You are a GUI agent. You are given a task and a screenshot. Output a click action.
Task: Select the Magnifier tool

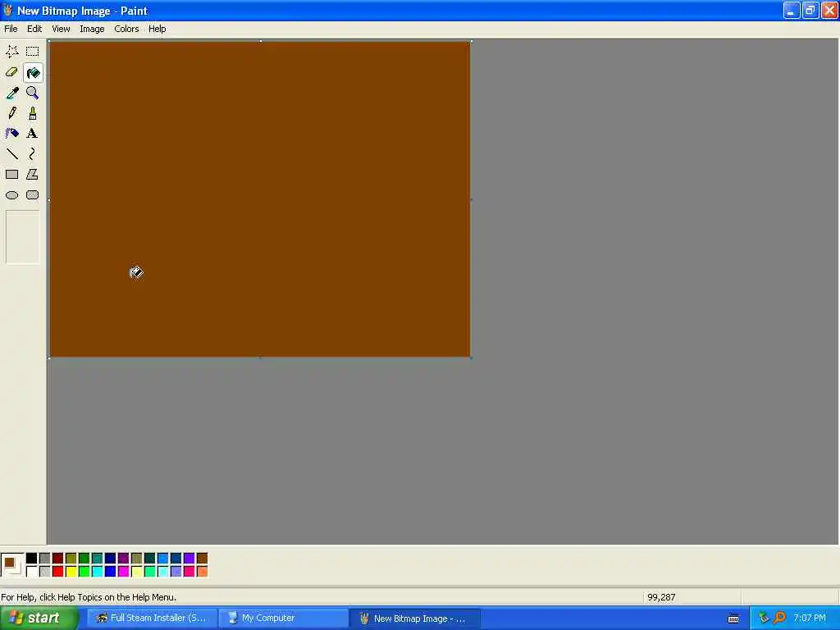point(32,93)
